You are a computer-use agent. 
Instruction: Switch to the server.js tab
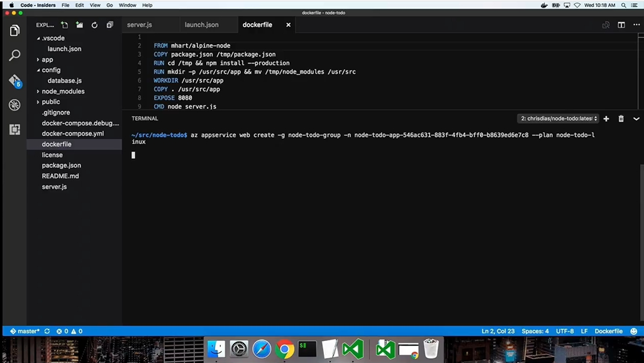coord(139,25)
